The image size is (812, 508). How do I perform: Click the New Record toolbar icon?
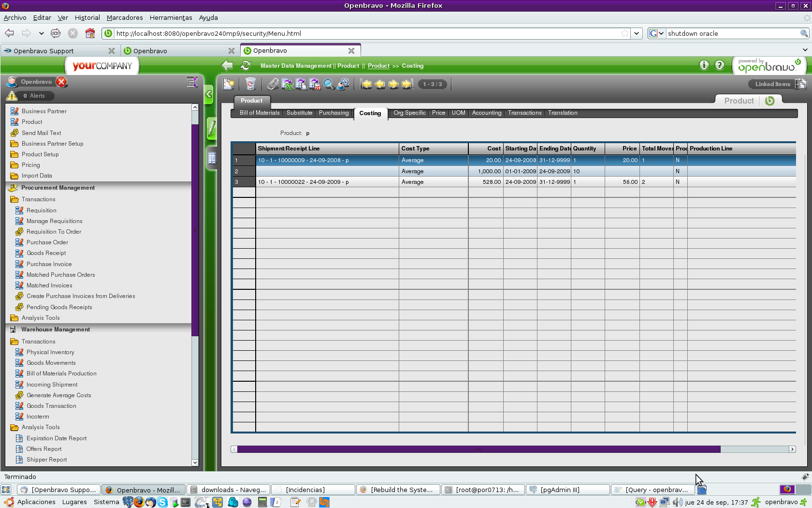pyautogui.click(x=228, y=84)
